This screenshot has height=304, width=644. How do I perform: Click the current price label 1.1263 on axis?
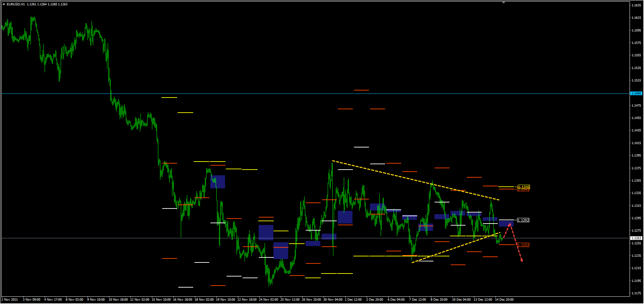636,238
